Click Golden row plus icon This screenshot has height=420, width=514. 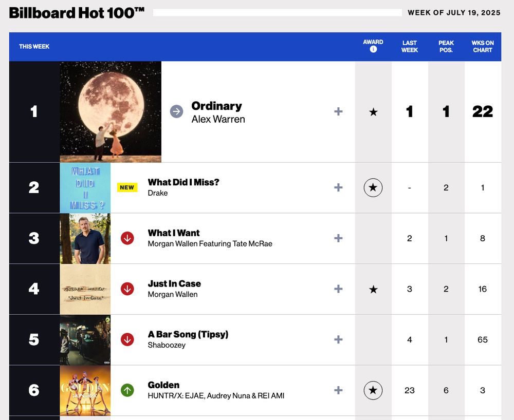[338, 390]
